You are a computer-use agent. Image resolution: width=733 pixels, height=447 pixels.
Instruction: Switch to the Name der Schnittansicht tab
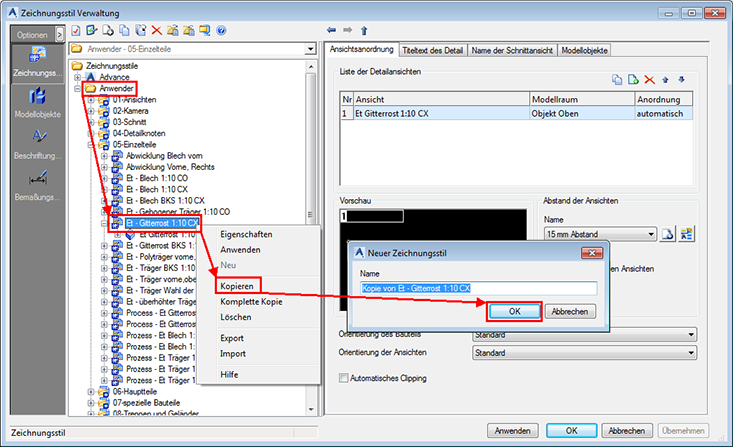pos(512,50)
